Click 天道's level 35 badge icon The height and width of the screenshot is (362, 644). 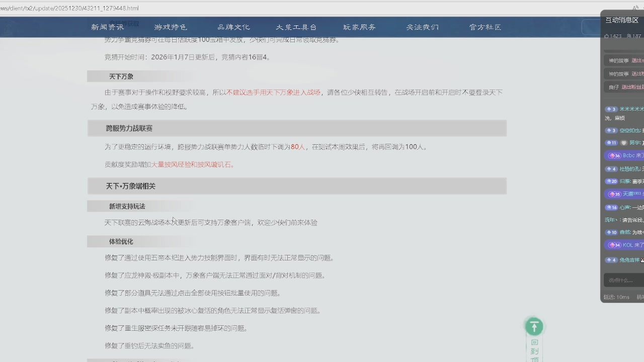point(613,194)
